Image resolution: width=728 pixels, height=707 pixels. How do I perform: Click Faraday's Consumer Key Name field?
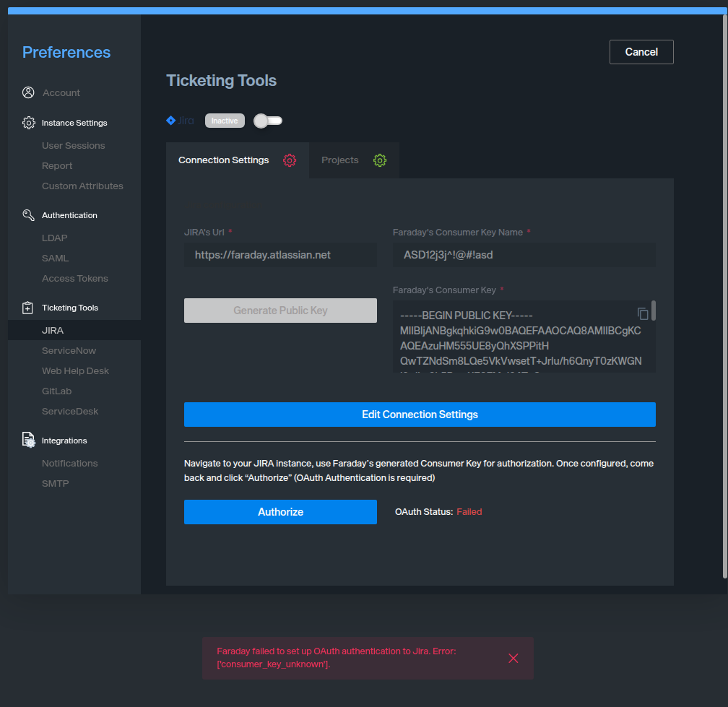524,255
